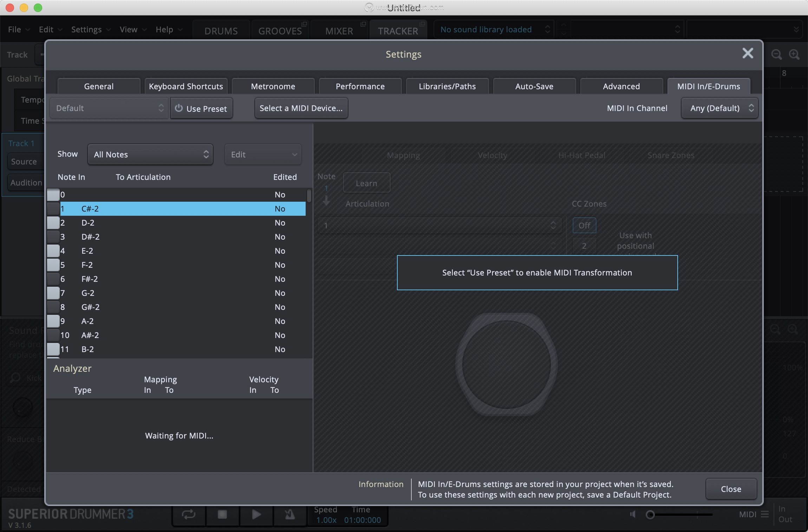Switch to the Libraries/Paths tab

447,86
